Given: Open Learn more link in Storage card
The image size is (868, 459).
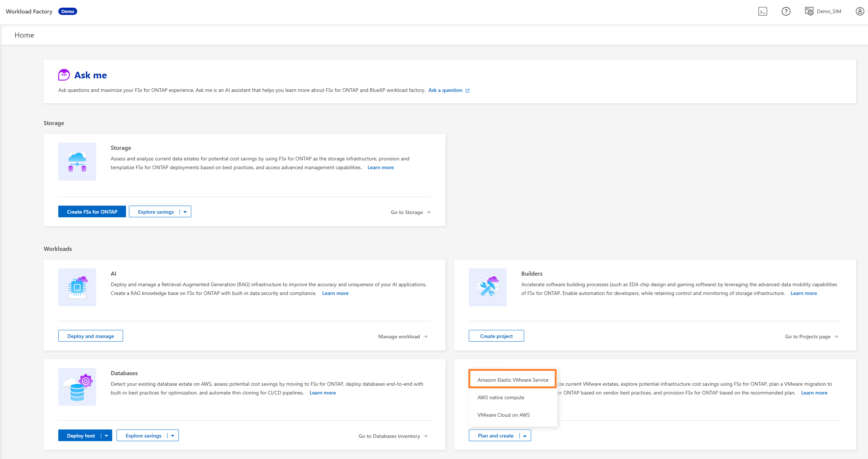Looking at the screenshot, I should click(x=380, y=167).
